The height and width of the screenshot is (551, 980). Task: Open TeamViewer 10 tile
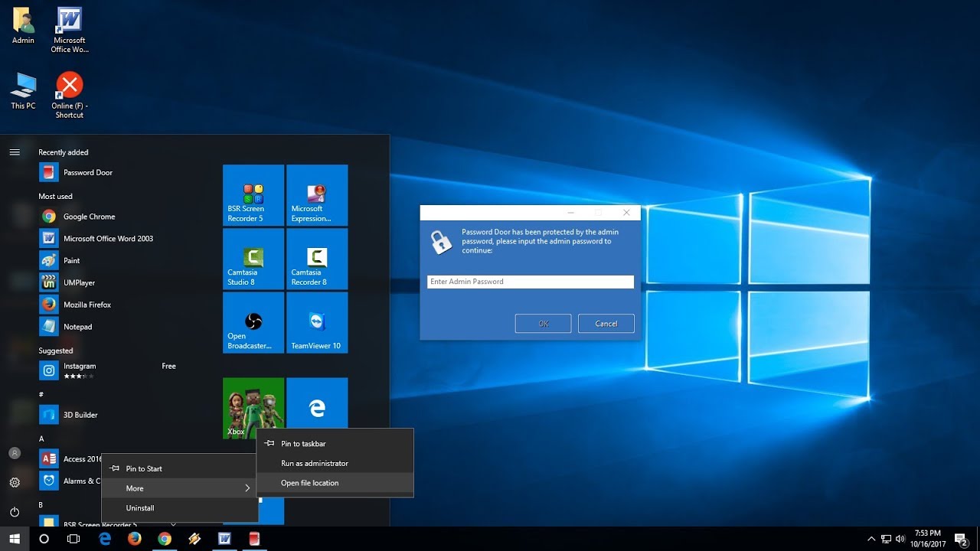(x=317, y=322)
